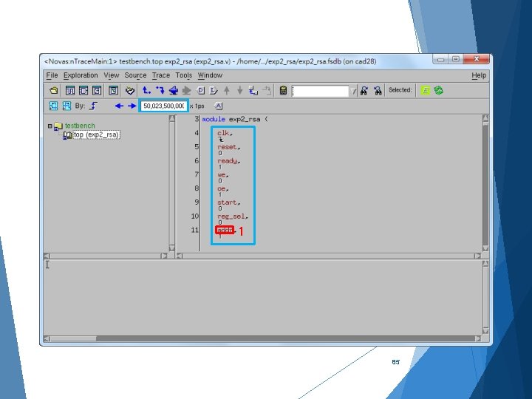Image resolution: width=532 pixels, height=399 pixels.
Task: Open the Window menu
Action: 210,75
